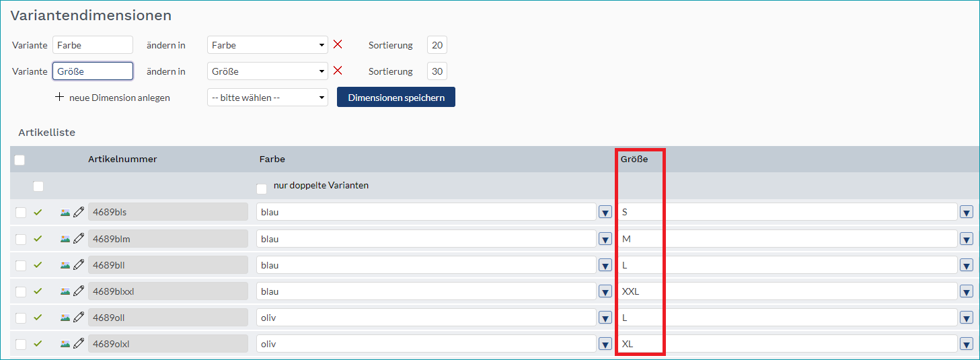Open ändern in dropdown showing Farbe
The width and height of the screenshot is (980, 360).
268,45
